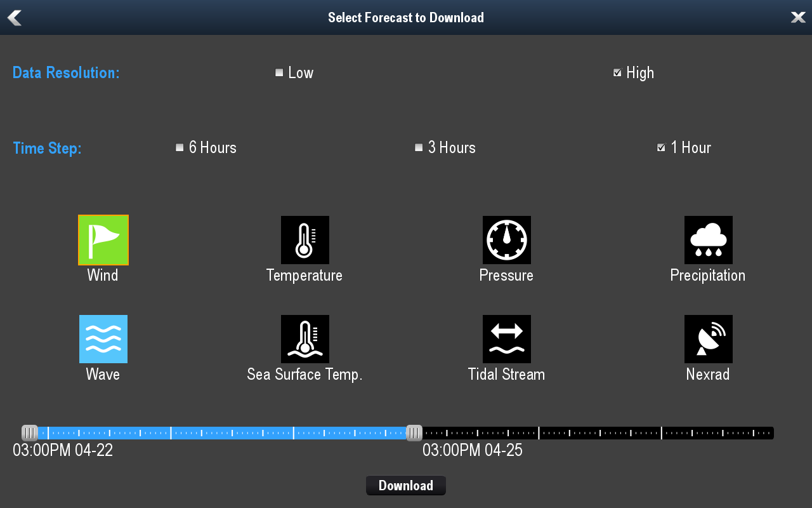Select the Wind forecast flag icon

pyautogui.click(x=103, y=240)
